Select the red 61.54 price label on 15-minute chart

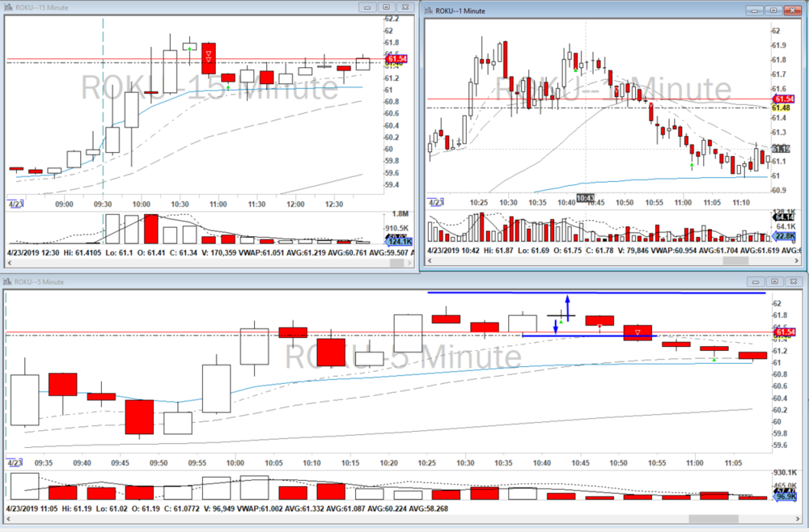pyautogui.click(x=396, y=60)
